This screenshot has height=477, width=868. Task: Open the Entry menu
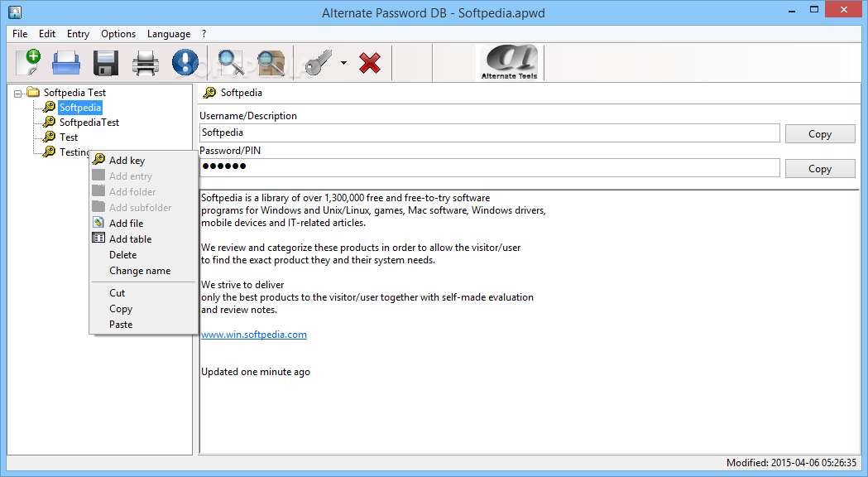[78, 34]
